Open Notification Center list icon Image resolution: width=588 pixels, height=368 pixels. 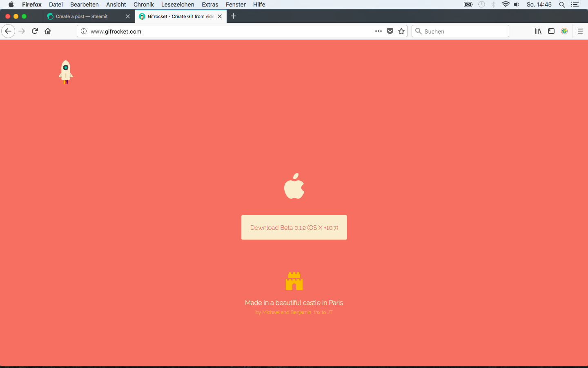click(x=575, y=4)
